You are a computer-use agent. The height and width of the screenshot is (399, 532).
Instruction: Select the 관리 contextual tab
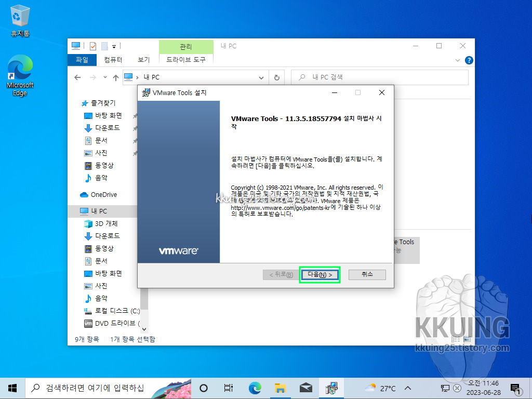[x=186, y=46]
